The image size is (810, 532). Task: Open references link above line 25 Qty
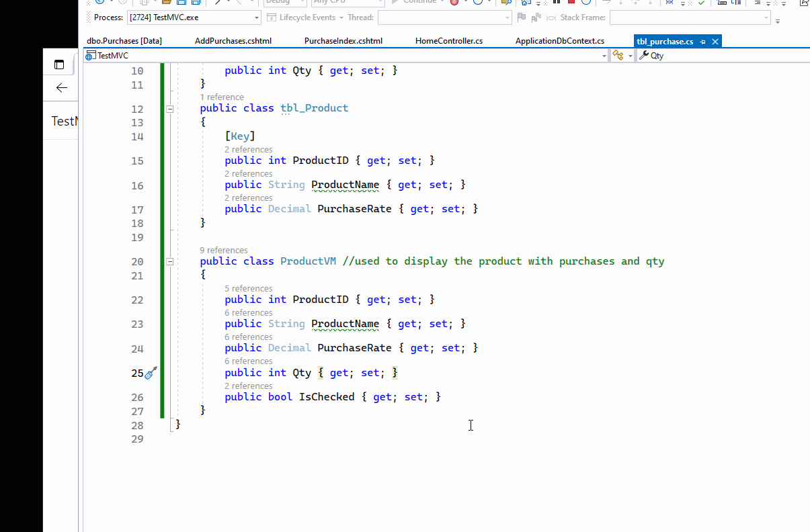pos(249,361)
